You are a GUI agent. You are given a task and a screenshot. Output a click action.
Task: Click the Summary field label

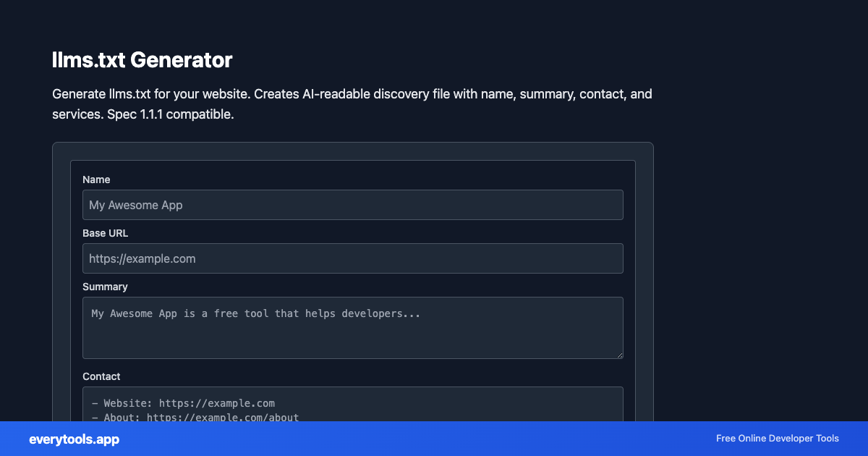click(x=105, y=287)
